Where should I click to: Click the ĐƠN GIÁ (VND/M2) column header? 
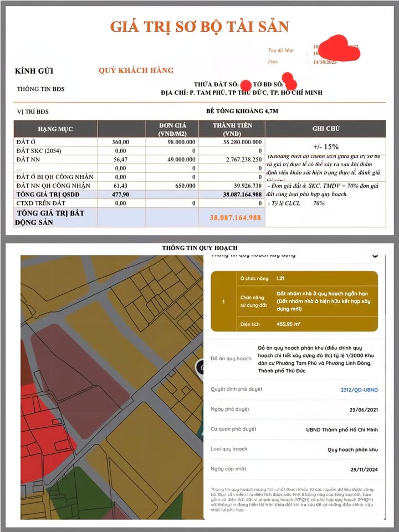173,129
